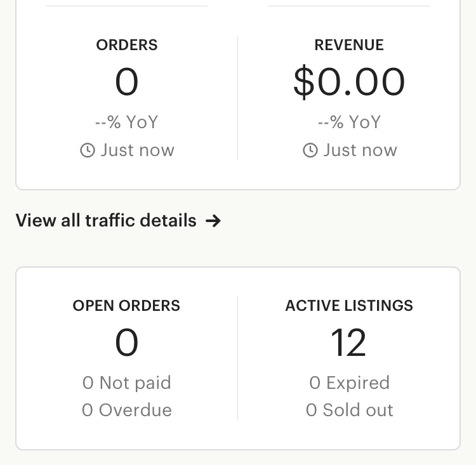The image size is (476, 465).
Task: View the 0 Expired listings
Action: coord(349,383)
